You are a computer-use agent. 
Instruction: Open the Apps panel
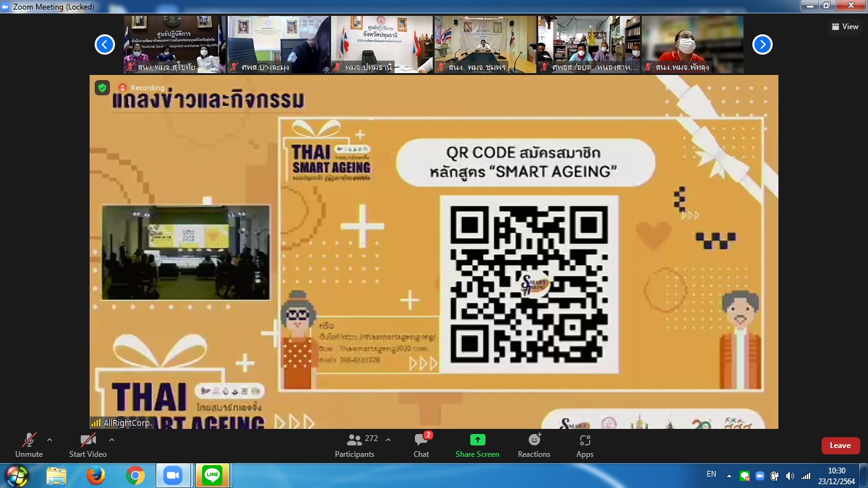coord(585,445)
